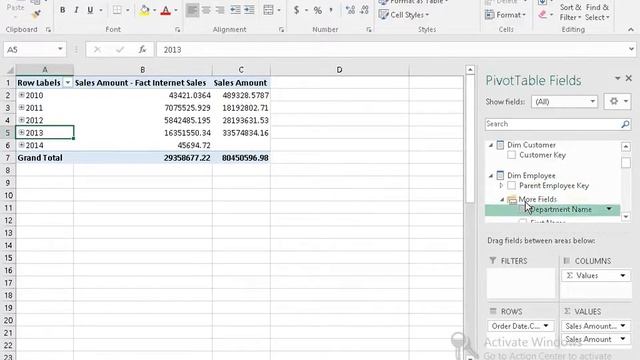This screenshot has height=360, width=640.
Task: Expand the 2010 row in the pivot table
Action: [x=22, y=95]
